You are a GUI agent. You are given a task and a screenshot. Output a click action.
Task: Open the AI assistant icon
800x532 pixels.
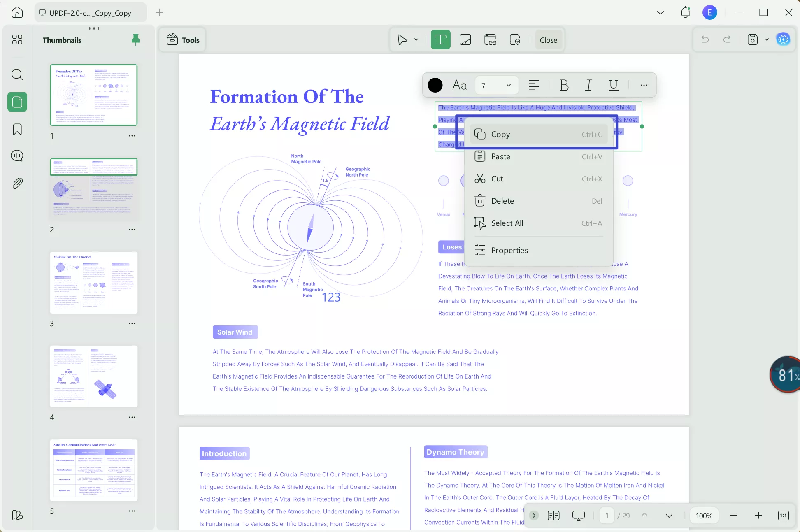tap(784, 39)
